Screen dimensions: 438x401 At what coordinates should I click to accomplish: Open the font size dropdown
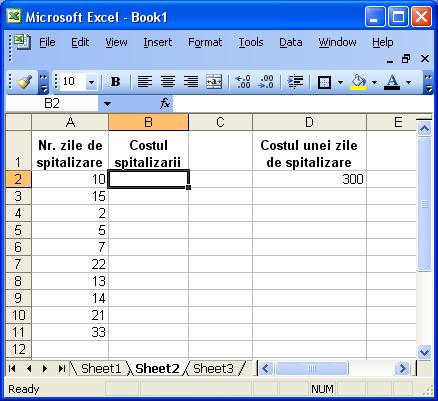click(x=91, y=82)
